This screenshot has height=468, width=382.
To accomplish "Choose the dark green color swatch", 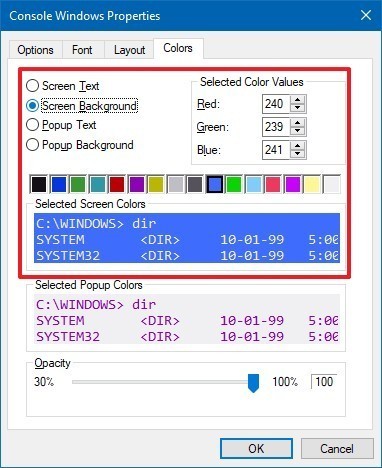I will point(78,184).
